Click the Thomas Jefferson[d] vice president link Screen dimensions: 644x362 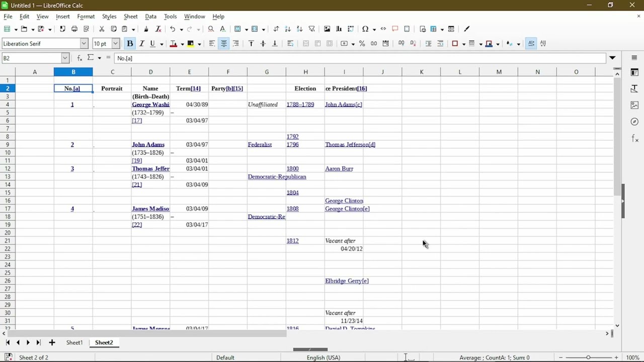click(x=350, y=145)
